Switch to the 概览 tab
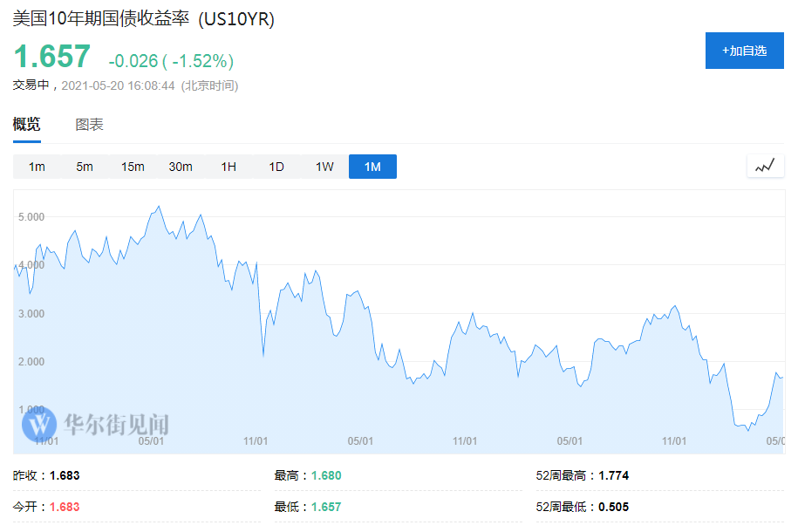 click(26, 125)
